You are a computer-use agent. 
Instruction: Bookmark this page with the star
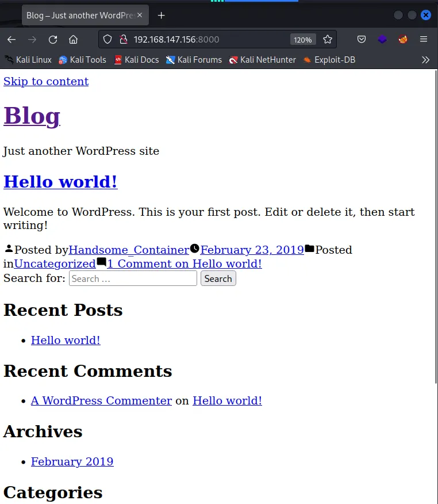(328, 40)
